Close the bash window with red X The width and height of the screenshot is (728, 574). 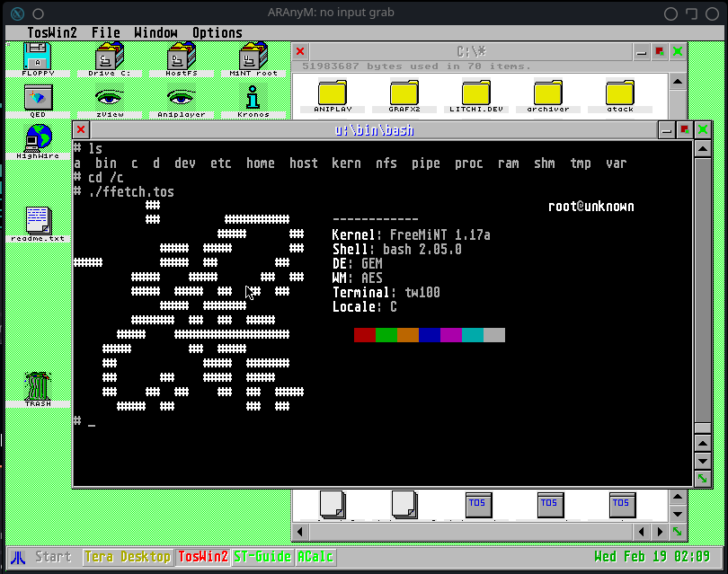(x=81, y=130)
